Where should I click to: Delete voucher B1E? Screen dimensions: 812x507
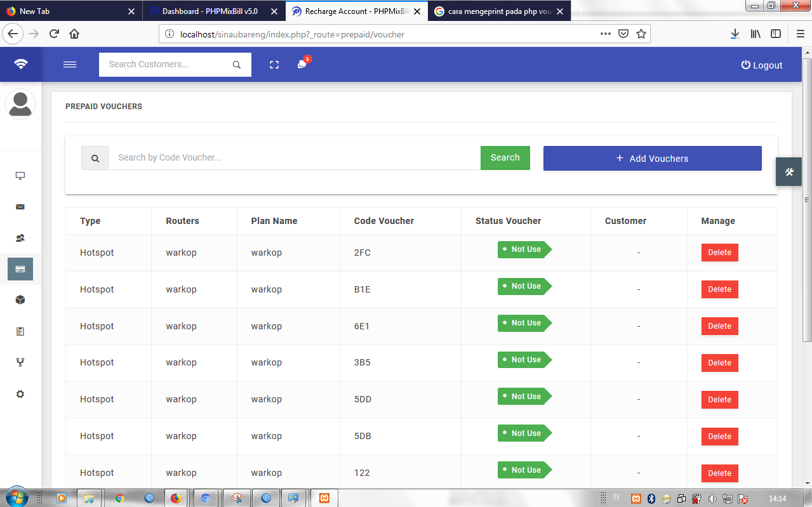point(720,289)
